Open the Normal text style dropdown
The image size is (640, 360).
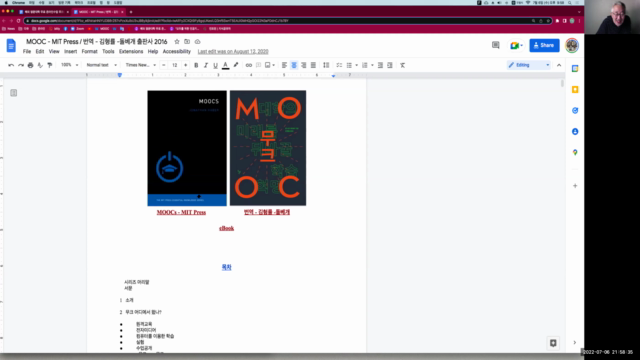tap(102, 65)
